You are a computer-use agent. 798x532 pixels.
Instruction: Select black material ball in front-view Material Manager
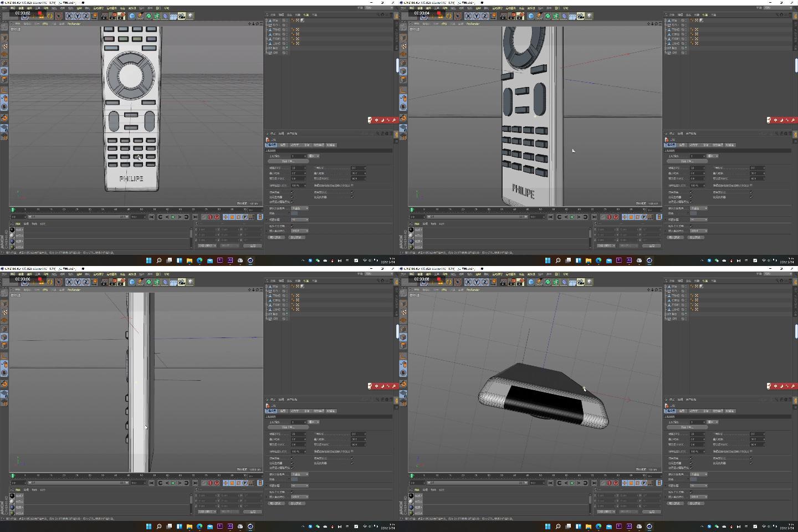pos(12,229)
